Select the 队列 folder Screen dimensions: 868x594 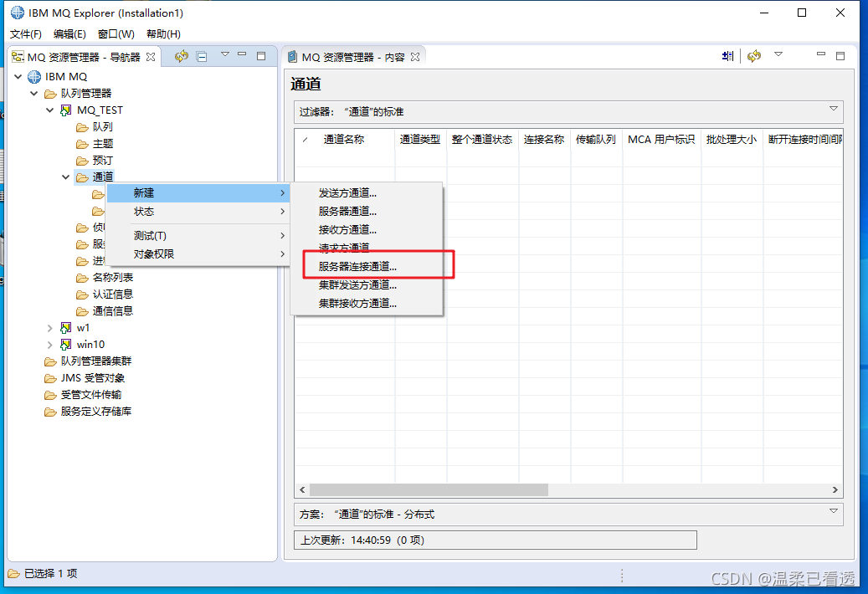click(95, 127)
